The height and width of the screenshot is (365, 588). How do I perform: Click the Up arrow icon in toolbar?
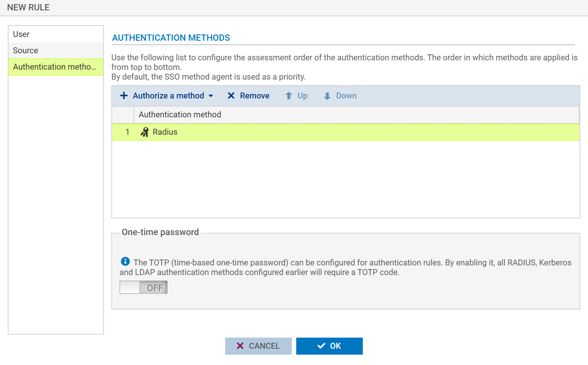point(289,96)
